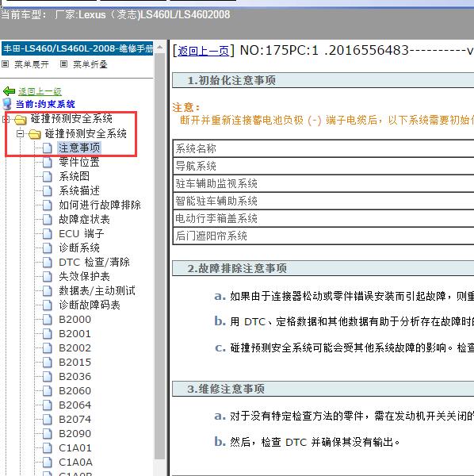The image size is (474, 476).
Task: Click the current system computer icon
Action: click(7, 104)
